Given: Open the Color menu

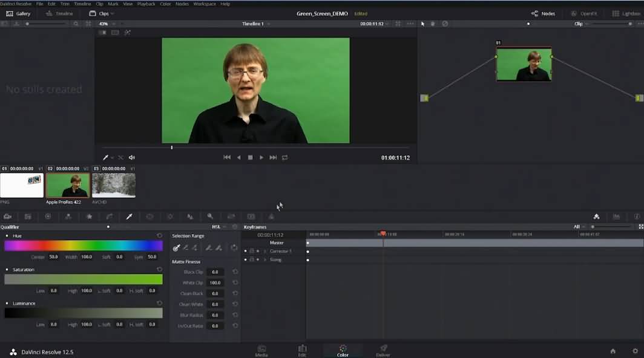Looking at the screenshot, I should pos(165,4).
